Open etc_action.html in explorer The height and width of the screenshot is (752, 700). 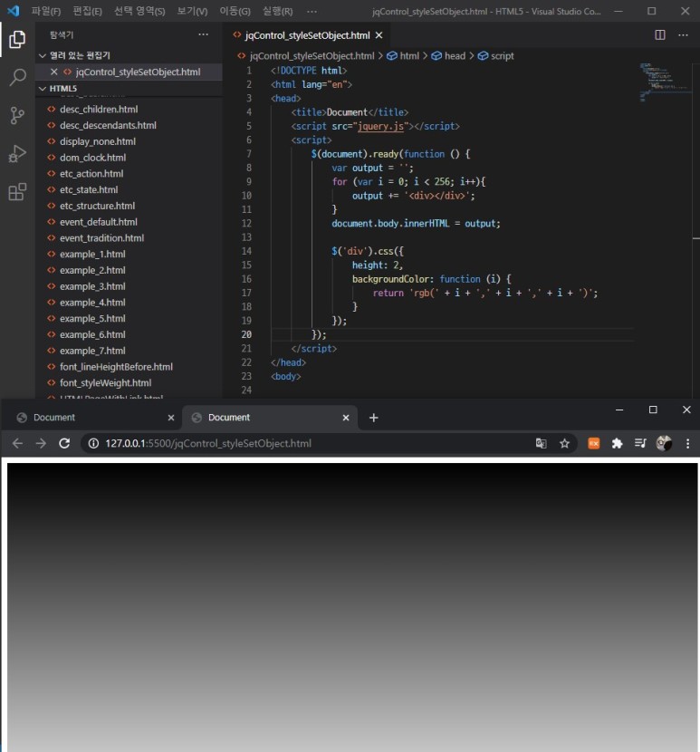(91, 174)
